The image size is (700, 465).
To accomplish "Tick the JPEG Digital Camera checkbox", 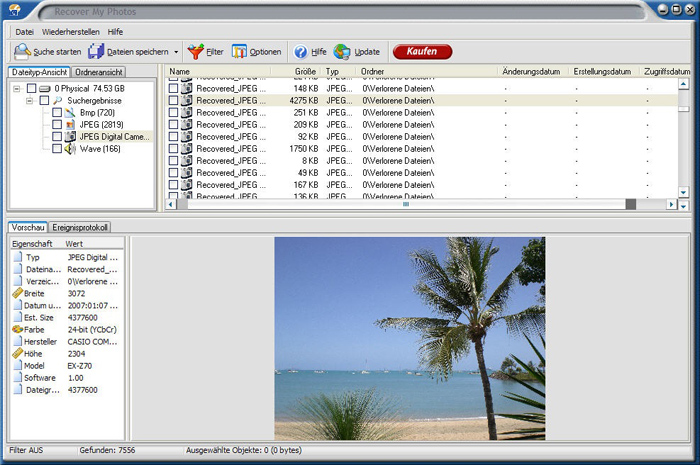I will (57, 137).
